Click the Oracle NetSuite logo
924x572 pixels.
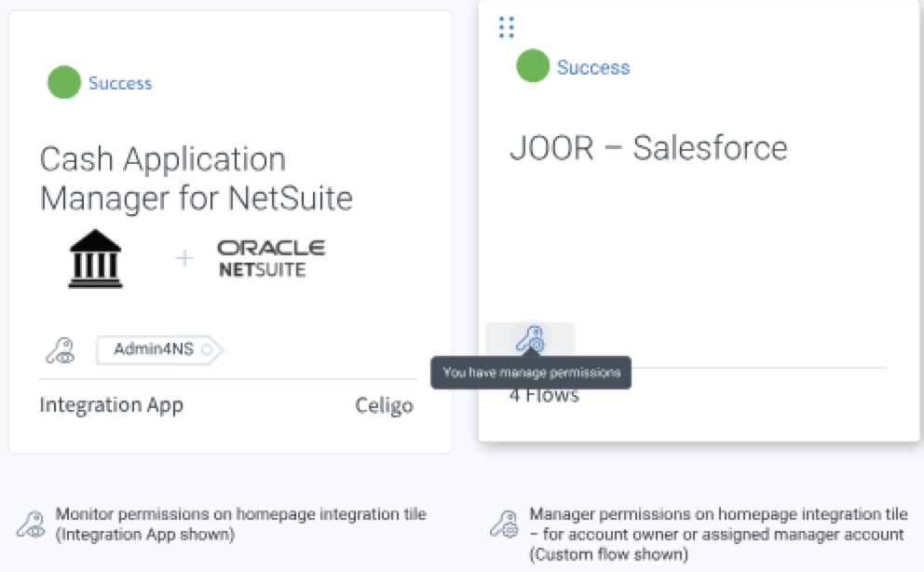[x=271, y=258]
